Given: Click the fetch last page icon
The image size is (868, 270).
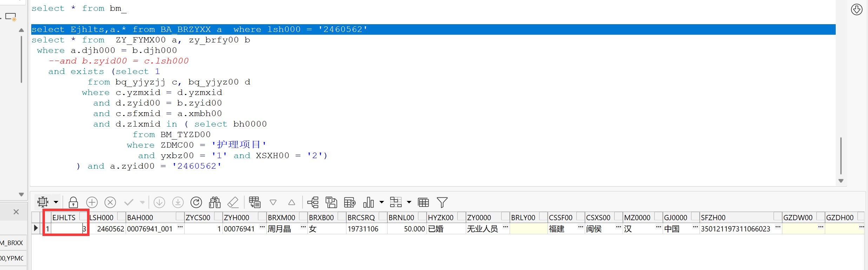Looking at the screenshot, I should [178, 202].
